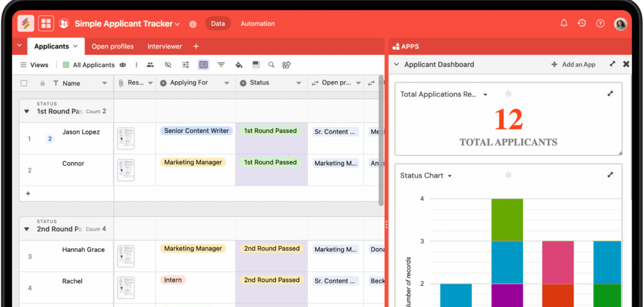The width and height of the screenshot is (644, 307).
Task: Open the Status Chart dropdown
Action: pos(450,176)
